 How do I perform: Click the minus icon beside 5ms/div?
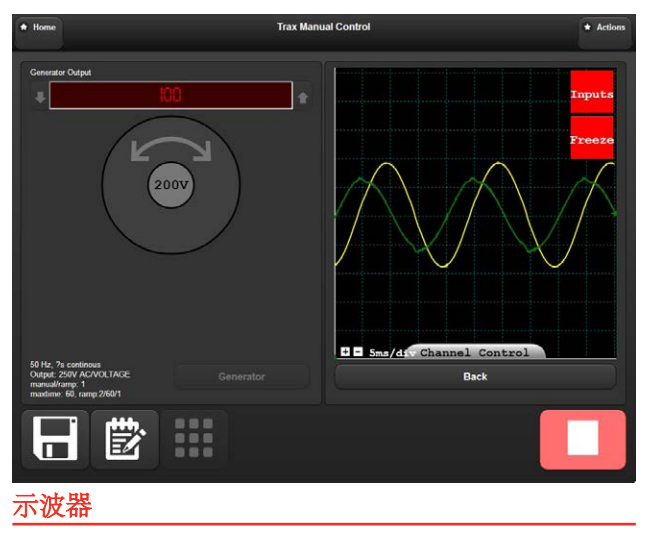point(358,352)
